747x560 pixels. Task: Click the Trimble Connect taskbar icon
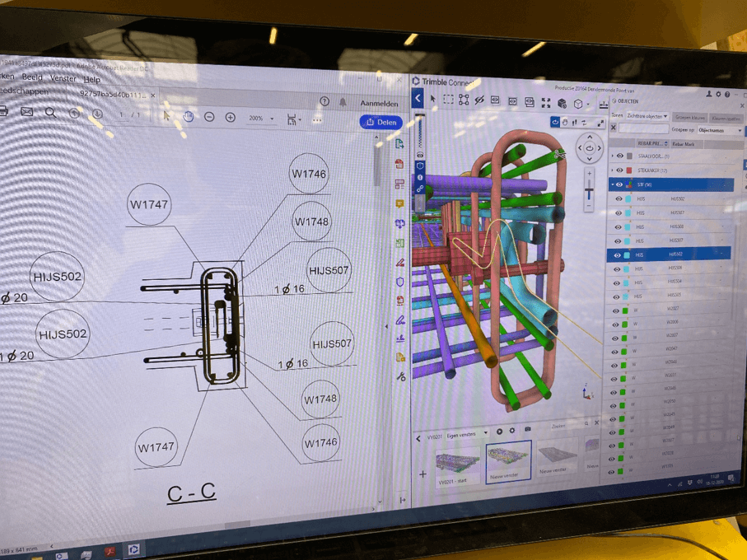tap(134, 550)
